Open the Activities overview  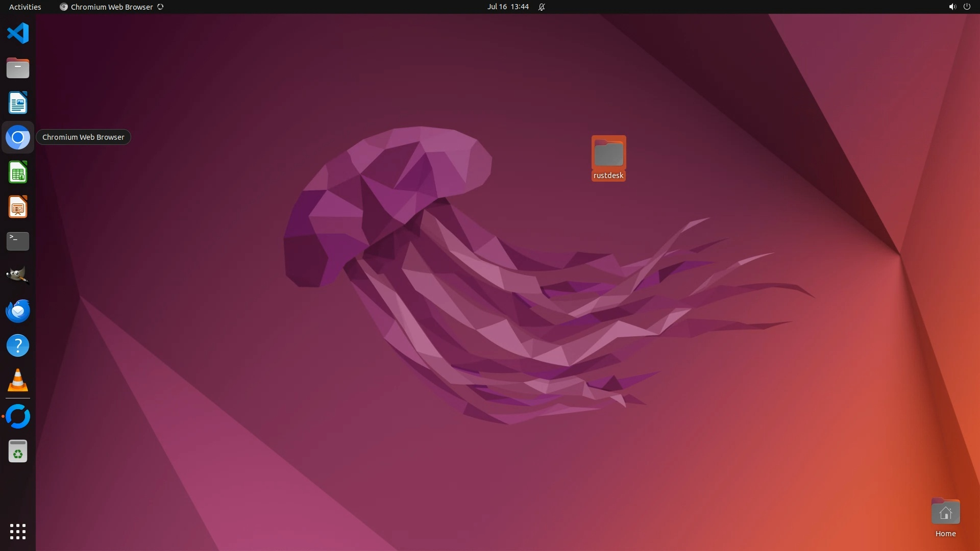pyautogui.click(x=25, y=7)
